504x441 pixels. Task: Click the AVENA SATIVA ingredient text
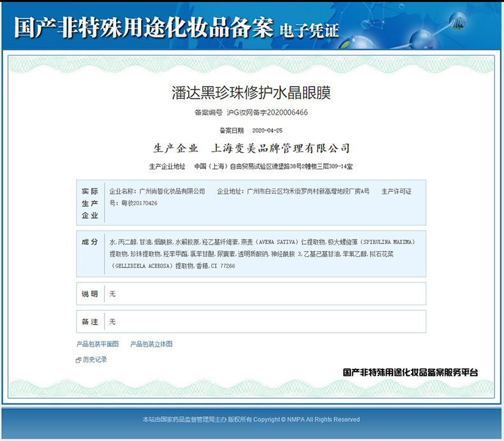pos(277,242)
